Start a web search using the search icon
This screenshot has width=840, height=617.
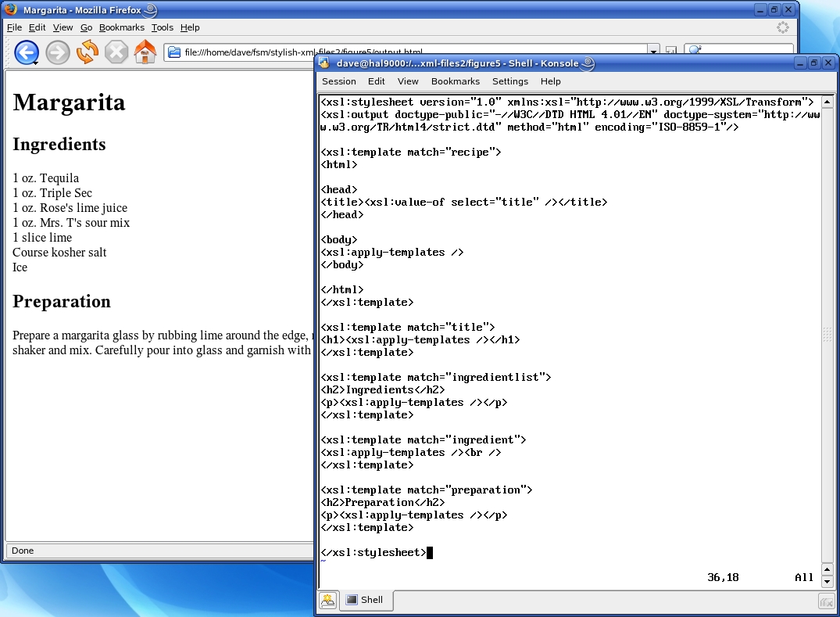695,48
